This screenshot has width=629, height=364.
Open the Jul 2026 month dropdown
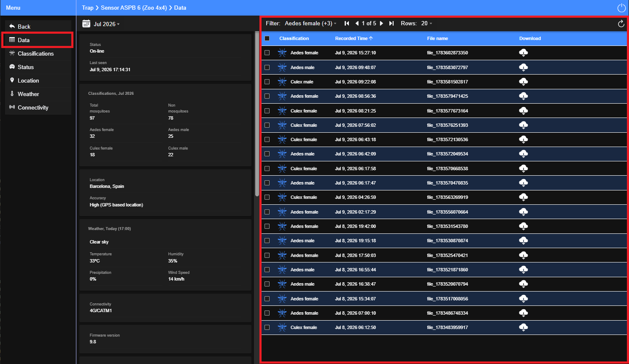click(107, 24)
